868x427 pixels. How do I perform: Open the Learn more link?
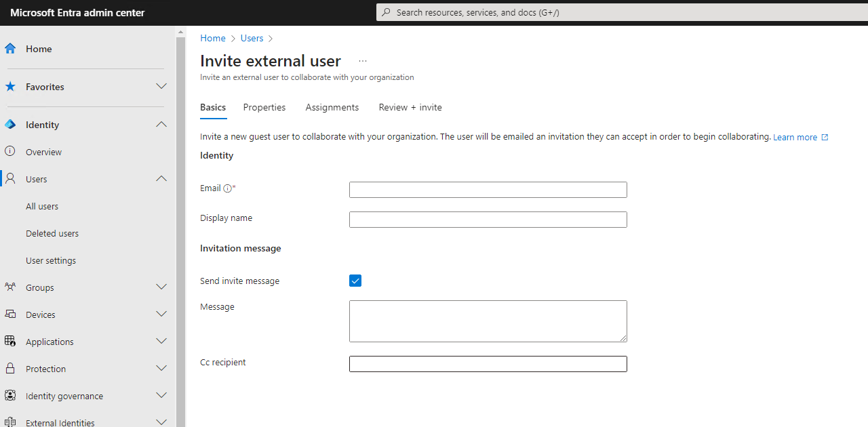click(795, 137)
